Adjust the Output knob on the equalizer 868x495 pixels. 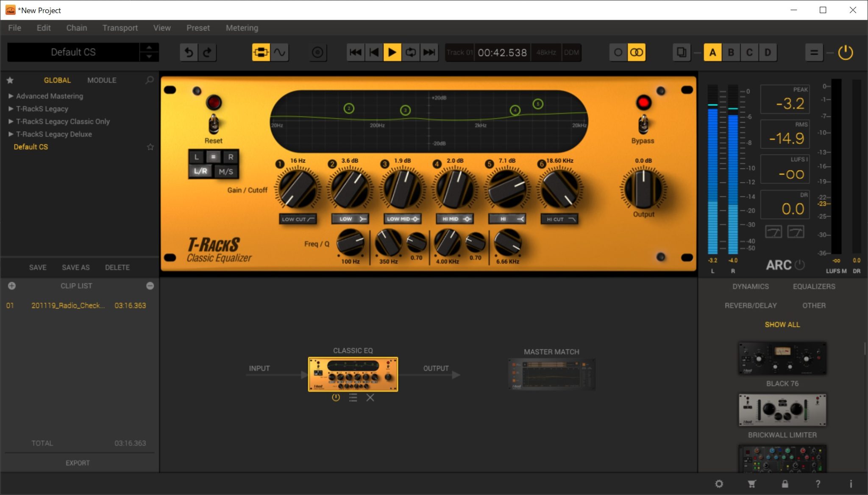point(643,190)
